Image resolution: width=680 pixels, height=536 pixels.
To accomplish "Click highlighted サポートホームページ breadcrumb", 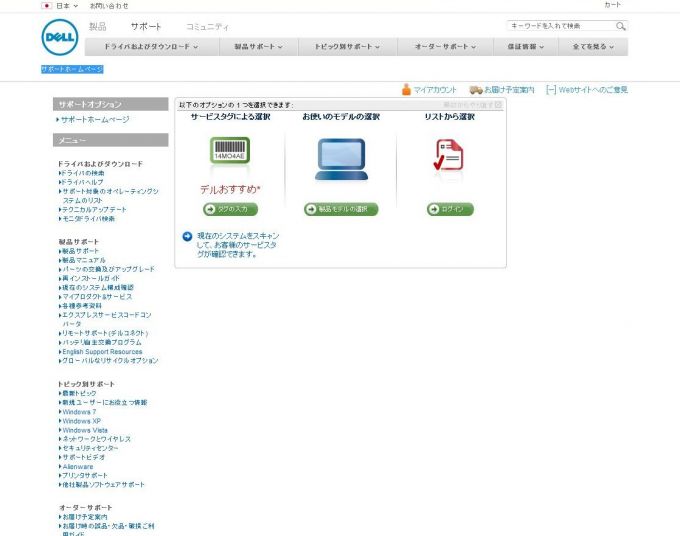I will click(x=72, y=69).
